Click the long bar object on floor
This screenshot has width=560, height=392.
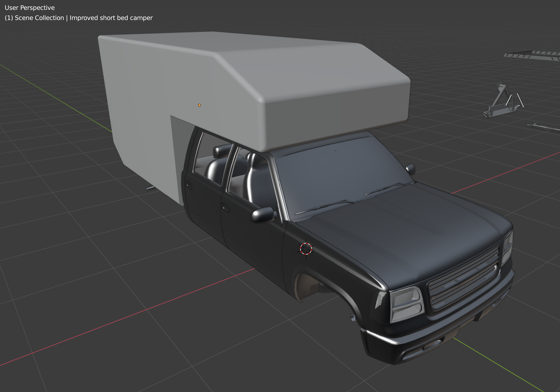pos(544,127)
